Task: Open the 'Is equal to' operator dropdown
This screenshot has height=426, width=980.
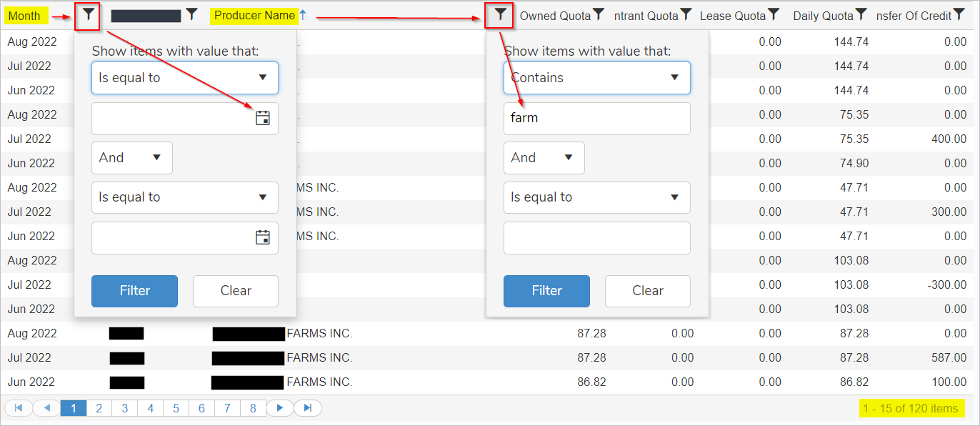Action: pos(184,78)
